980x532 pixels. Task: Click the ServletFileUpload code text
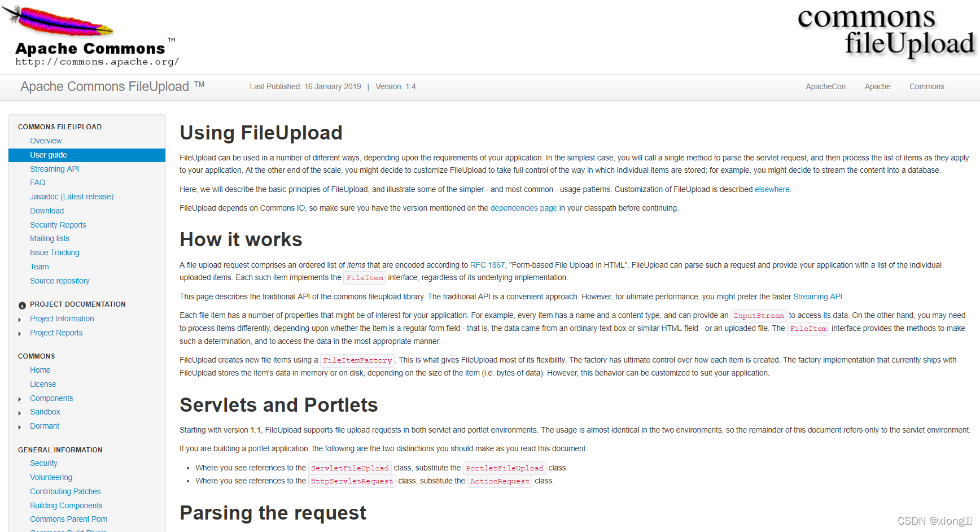350,468
